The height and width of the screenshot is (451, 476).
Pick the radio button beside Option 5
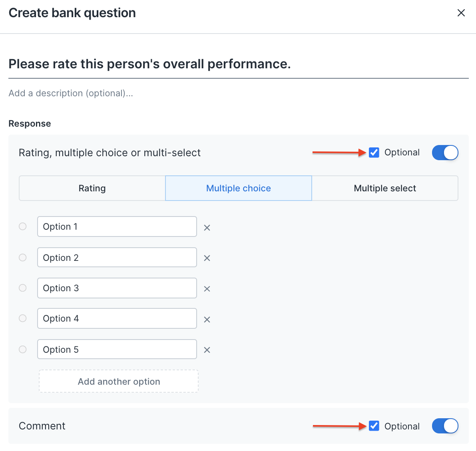23,350
